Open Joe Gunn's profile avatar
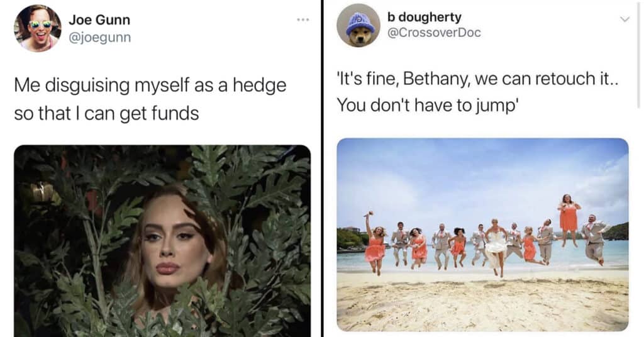The height and width of the screenshot is (337, 644). (x=37, y=28)
